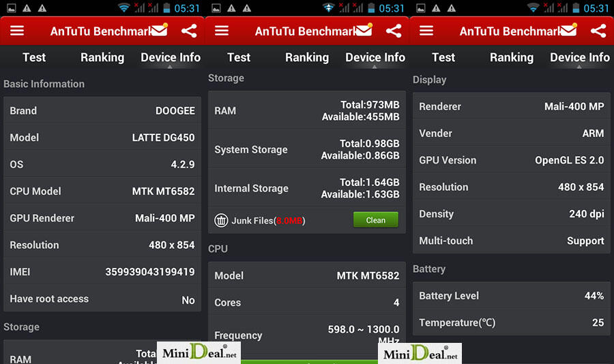The image size is (614, 364).
Task: Tap Wi-Fi status icon in left screen
Action: [x=123, y=7]
